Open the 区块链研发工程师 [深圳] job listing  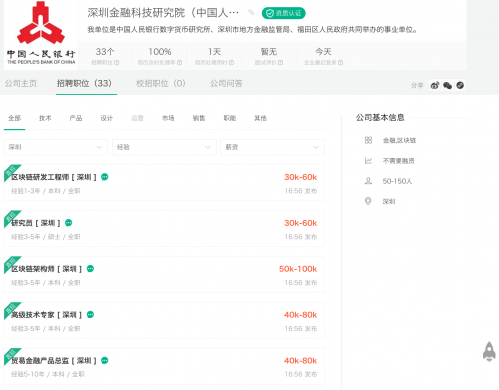[54, 177]
